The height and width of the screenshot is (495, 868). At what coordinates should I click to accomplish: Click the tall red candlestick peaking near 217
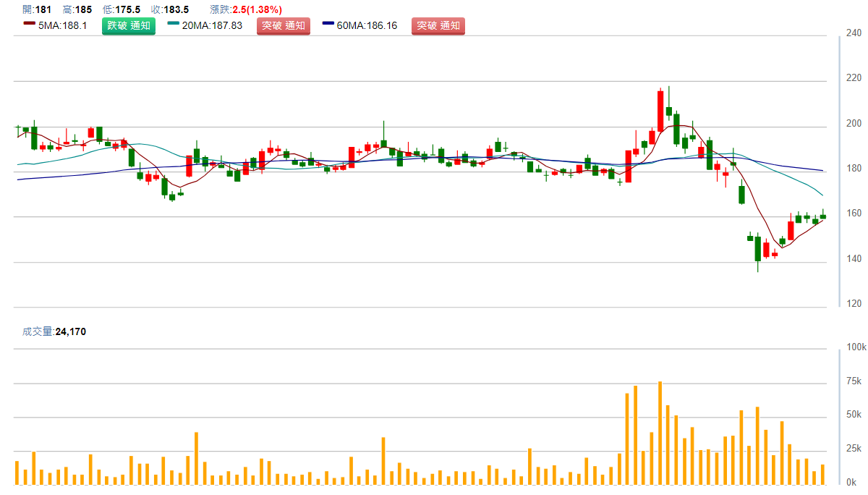[660, 110]
